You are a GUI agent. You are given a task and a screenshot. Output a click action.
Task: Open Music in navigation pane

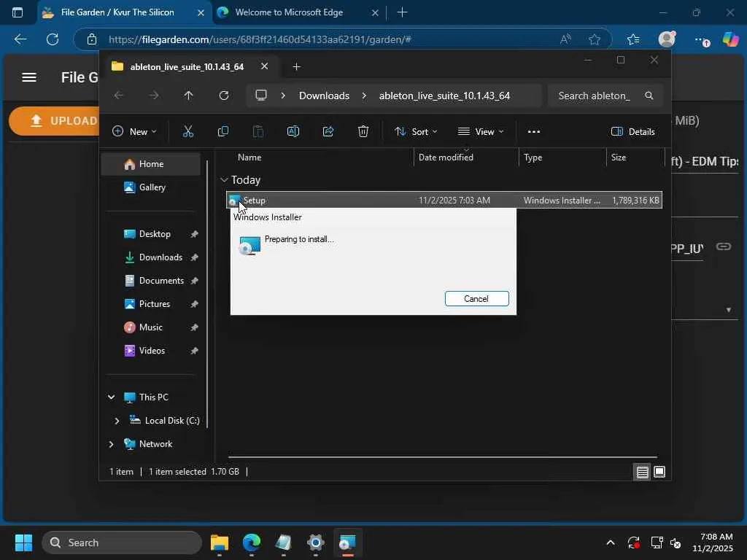150,327
